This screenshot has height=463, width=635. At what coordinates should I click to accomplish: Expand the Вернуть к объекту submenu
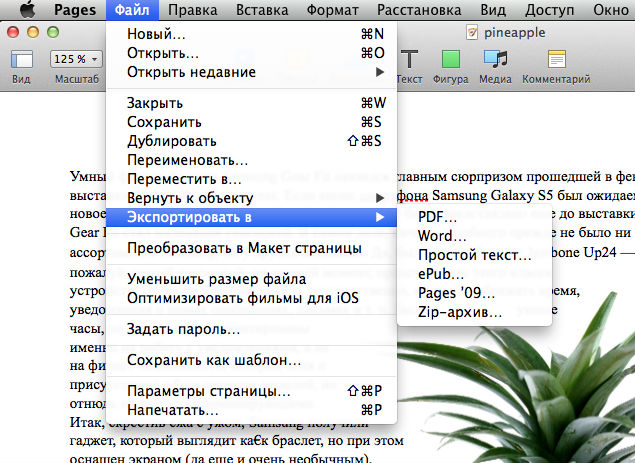(x=251, y=198)
